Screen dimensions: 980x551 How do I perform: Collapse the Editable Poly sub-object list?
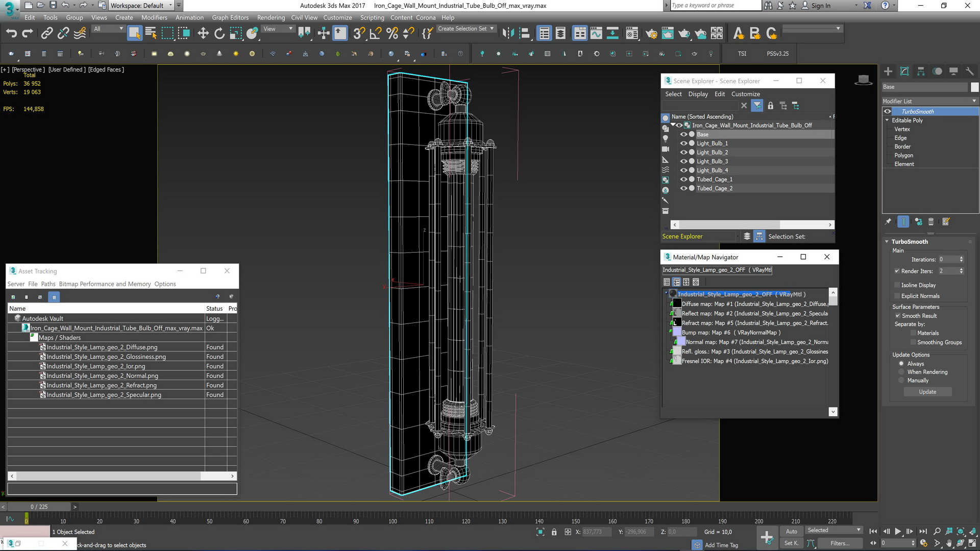tap(887, 120)
